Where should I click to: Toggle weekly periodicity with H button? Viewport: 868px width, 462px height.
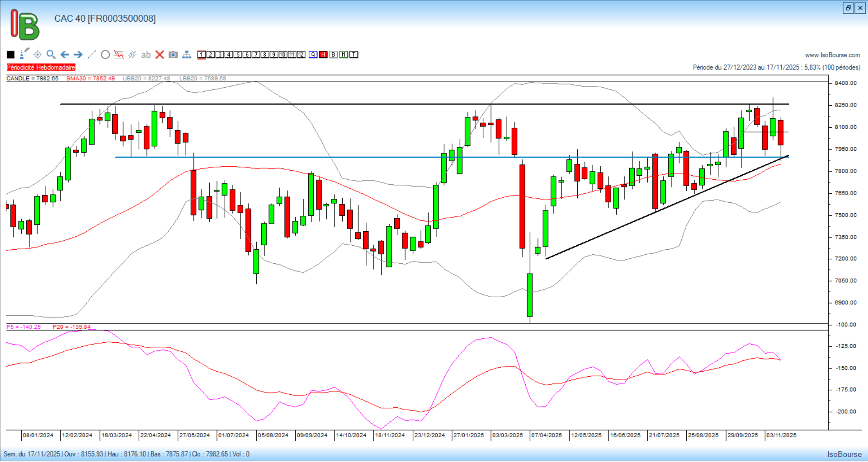[323, 55]
